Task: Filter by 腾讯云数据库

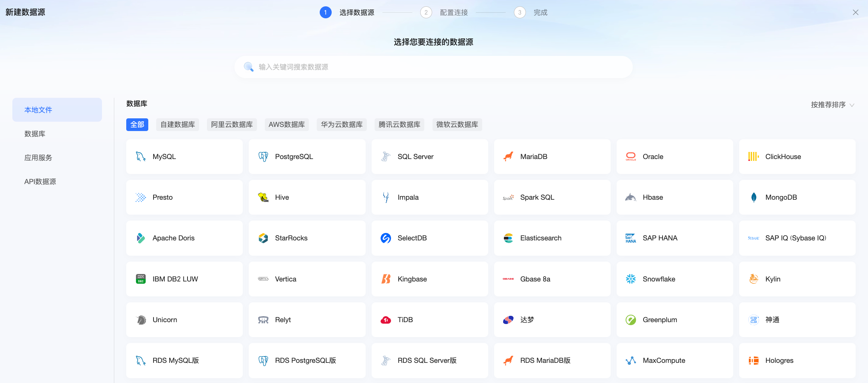Action: pyautogui.click(x=400, y=125)
